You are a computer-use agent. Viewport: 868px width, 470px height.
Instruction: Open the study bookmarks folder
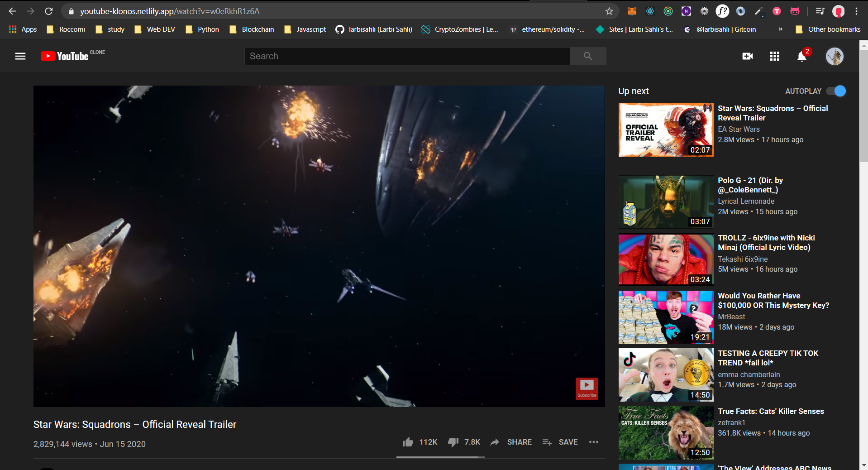[x=110, y=29]
